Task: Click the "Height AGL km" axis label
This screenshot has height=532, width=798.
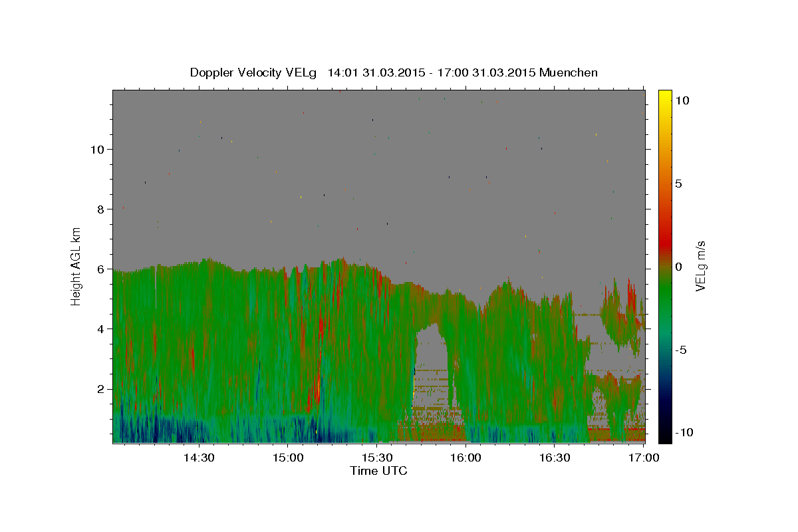Action: pos(76,267)
